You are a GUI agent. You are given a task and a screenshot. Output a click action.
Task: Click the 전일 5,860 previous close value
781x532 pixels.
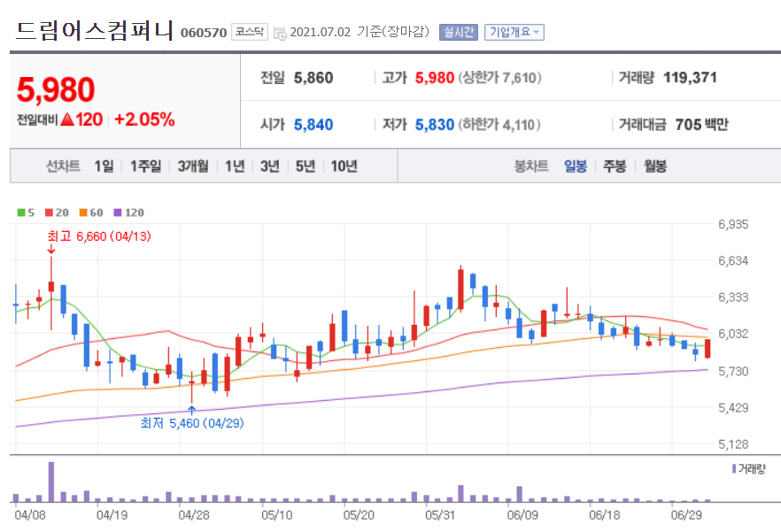point(313,78)
